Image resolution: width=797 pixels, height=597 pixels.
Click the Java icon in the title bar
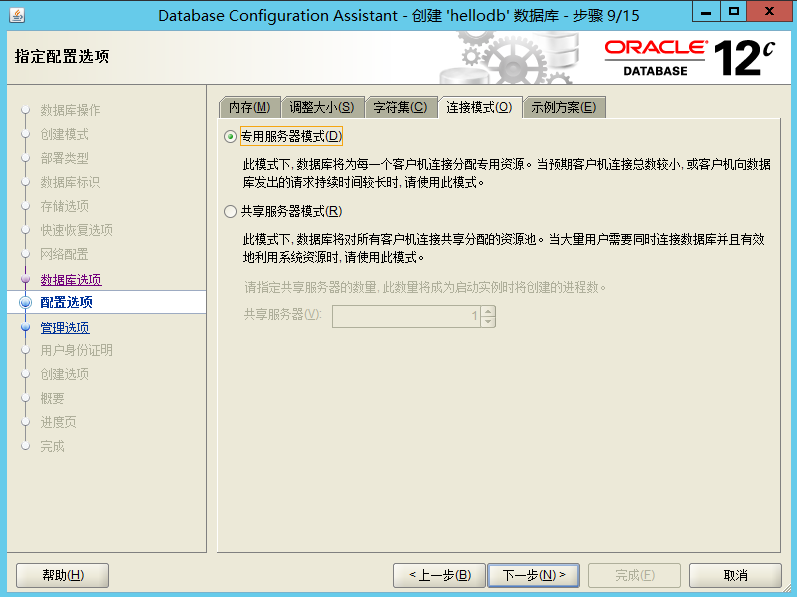17,15
